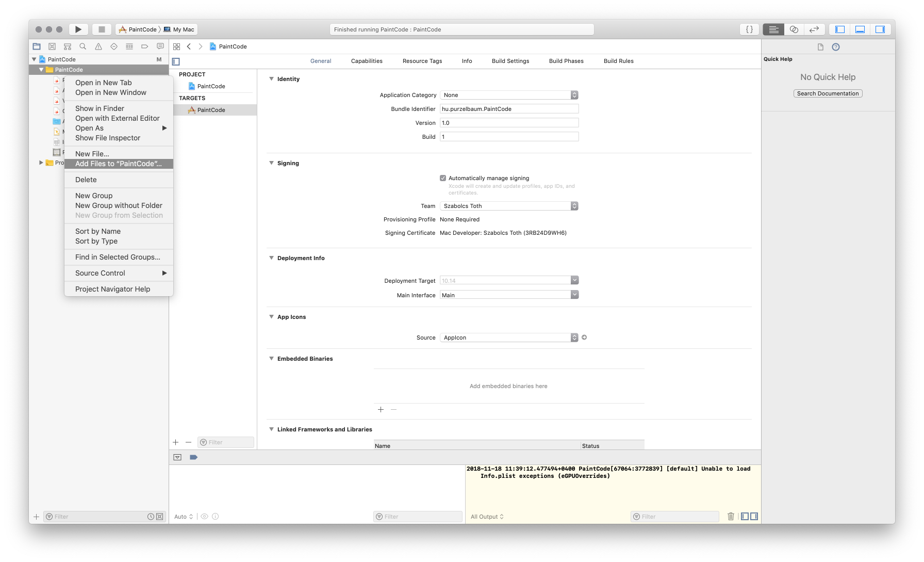Open the App Icons Source dropdown

tap(509, 338)
